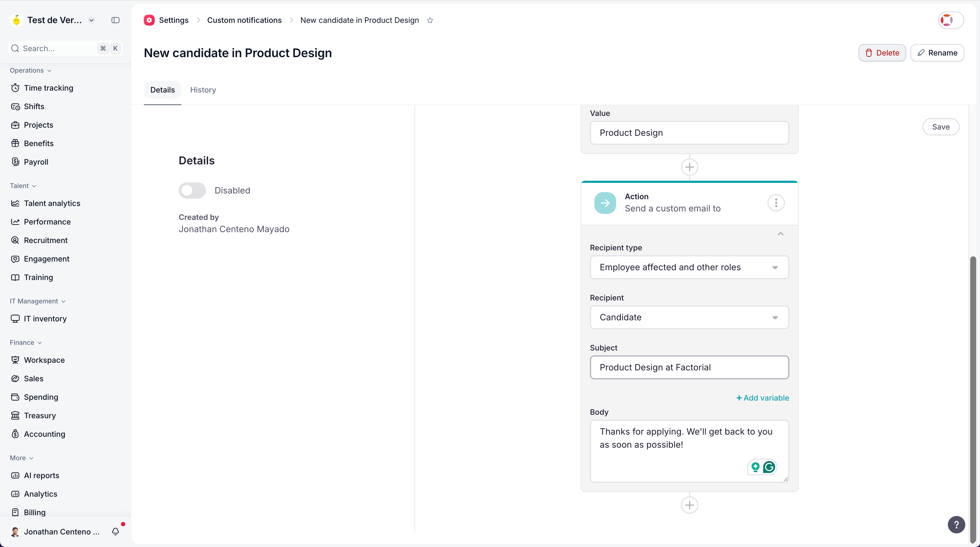Image resolution: width=980 pixels, height=547 pixels.
Task: Collapse the sidebar with the panel icon
Action: (x=115, y=20)
